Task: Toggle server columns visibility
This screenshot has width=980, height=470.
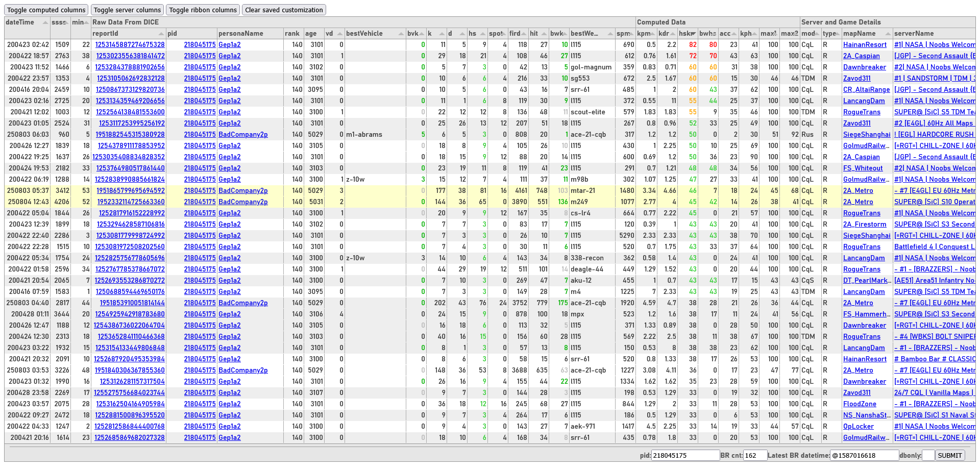Action: point(128,10)
